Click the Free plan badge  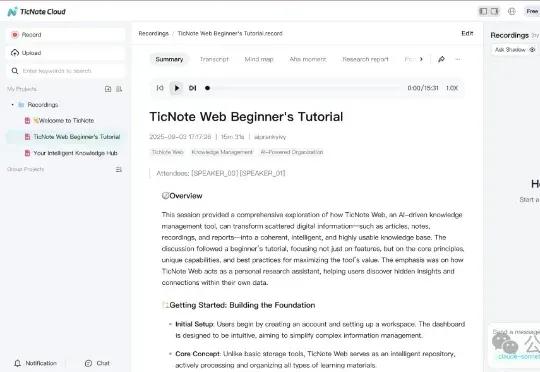(x=532, y=11)
